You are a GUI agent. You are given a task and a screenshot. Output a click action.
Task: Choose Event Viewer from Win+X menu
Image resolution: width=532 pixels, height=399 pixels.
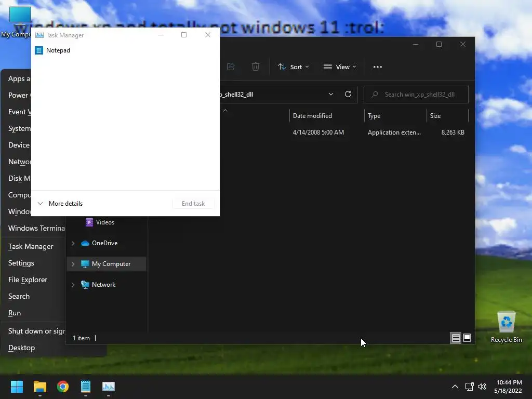click(17, 112)
